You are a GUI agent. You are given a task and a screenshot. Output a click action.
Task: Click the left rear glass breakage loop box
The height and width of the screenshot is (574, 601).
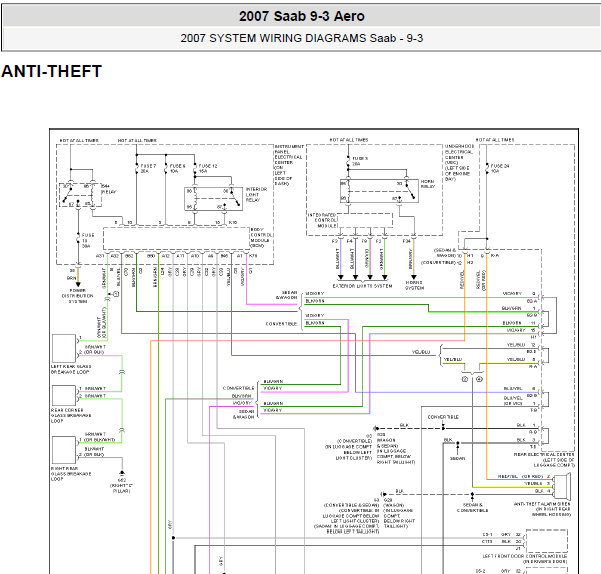(64, 348)
